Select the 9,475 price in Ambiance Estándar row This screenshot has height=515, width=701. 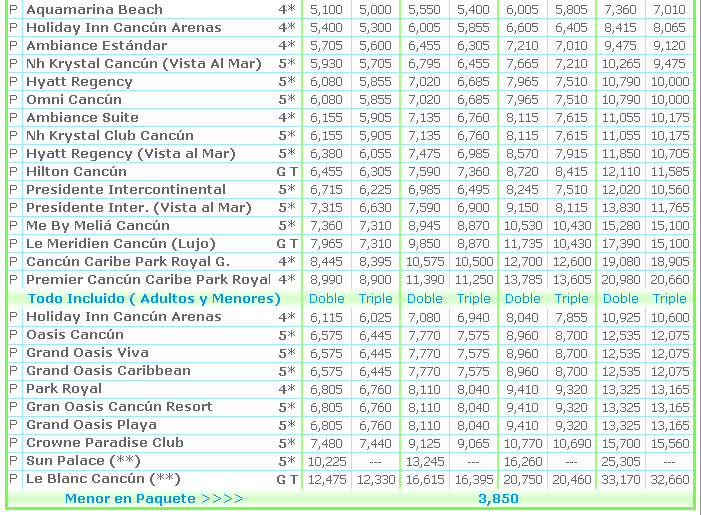point(621,46)
